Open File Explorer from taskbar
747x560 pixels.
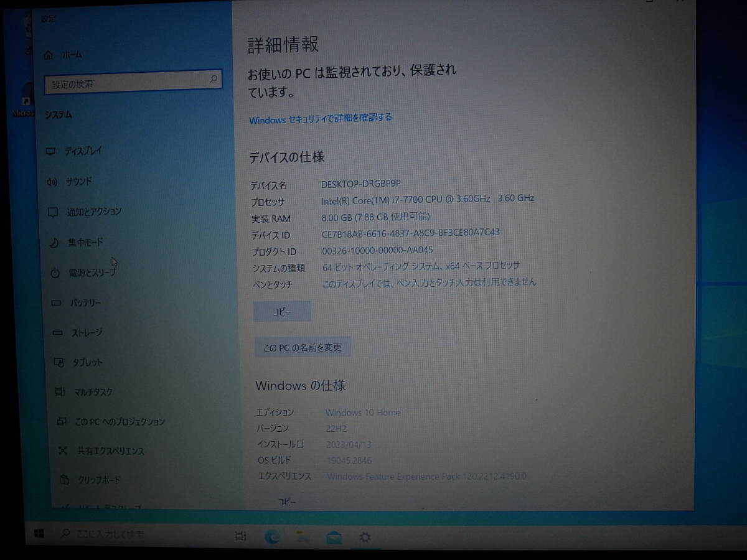[303, 536]
